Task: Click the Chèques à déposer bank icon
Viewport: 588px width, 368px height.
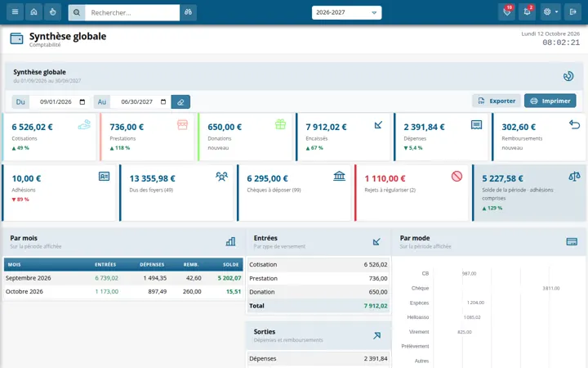Action: [x=339, y=176]
